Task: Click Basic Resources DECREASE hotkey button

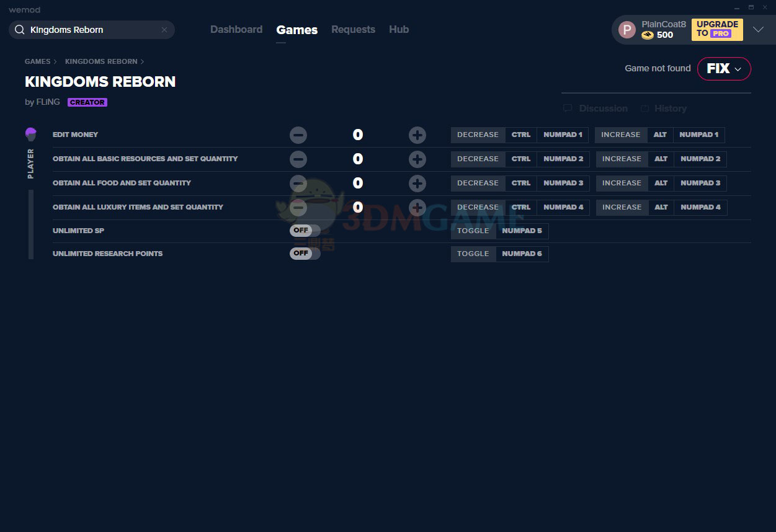Action: tap(478, 159)
